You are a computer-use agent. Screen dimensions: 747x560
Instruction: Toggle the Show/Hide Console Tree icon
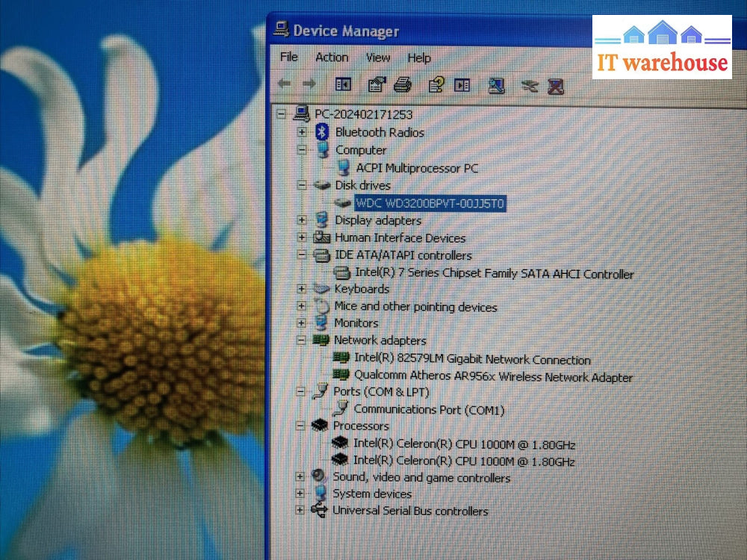[x=343, y=84]
